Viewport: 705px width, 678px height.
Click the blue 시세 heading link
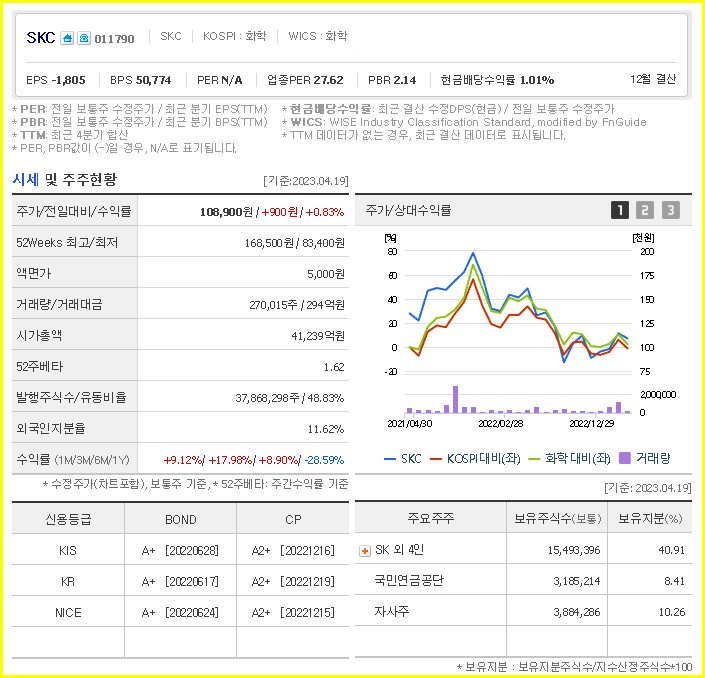tap(26, 179)
